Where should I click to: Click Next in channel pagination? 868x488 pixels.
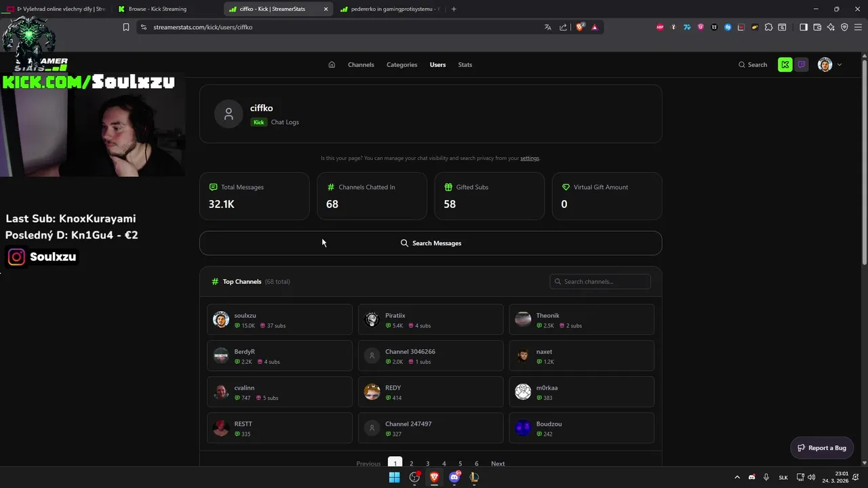pyautogui.click(x=498, y=463)
